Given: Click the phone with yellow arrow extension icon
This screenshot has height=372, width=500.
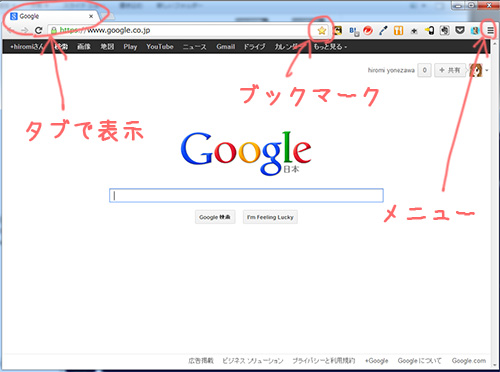Looking at the screenshot, I should tap(429, 31).
